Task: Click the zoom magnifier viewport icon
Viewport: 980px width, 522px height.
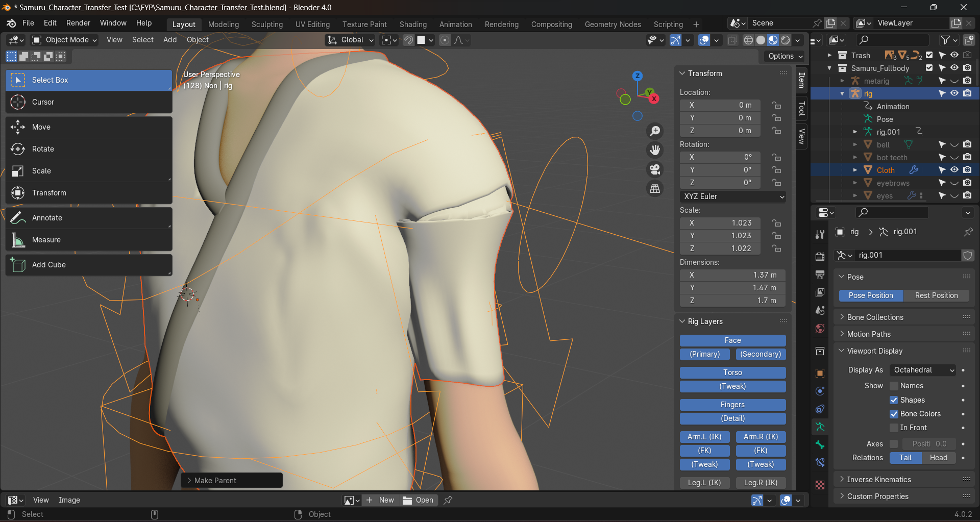Action: point(655,131)
